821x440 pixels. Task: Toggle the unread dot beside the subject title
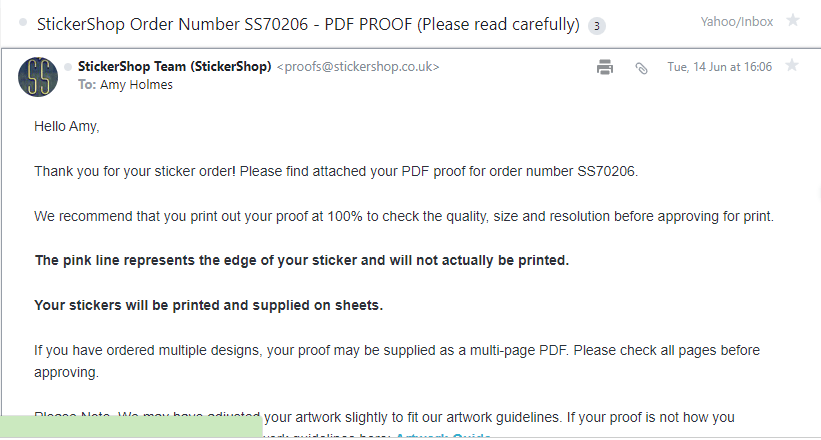click(x=21, y=24)
